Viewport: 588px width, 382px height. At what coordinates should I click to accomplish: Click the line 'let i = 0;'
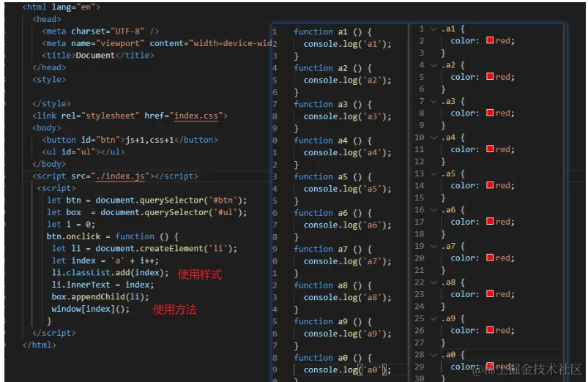[x=71, y=225]
